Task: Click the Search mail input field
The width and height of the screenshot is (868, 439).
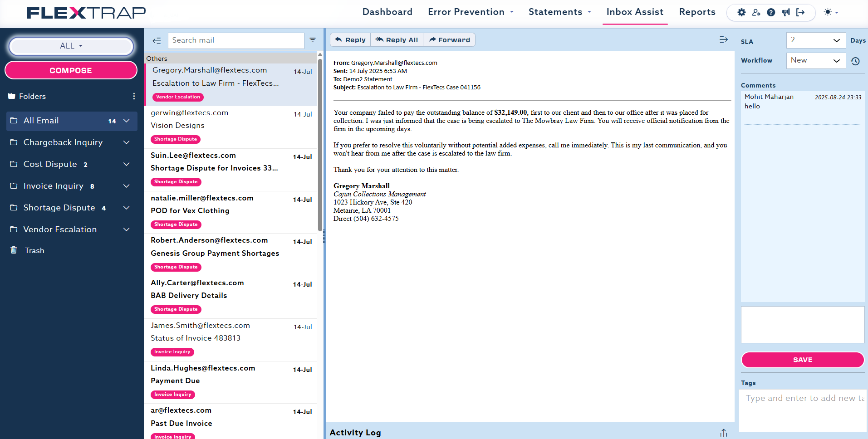Action: [x=235, y=40]
